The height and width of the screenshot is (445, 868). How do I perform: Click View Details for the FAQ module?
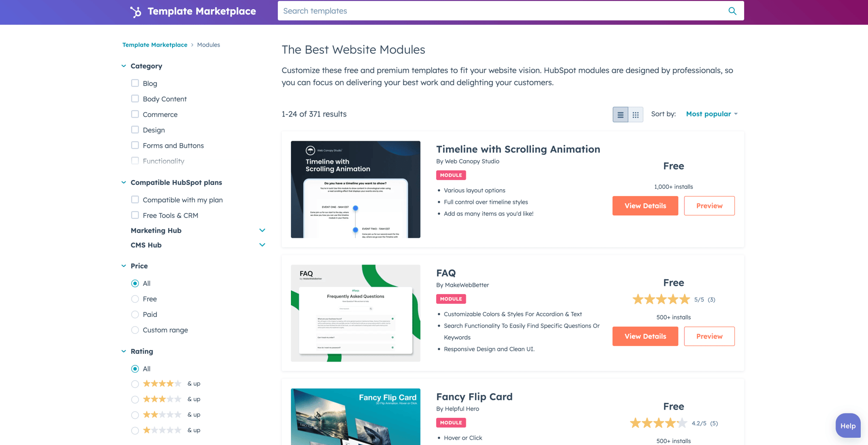645,336
